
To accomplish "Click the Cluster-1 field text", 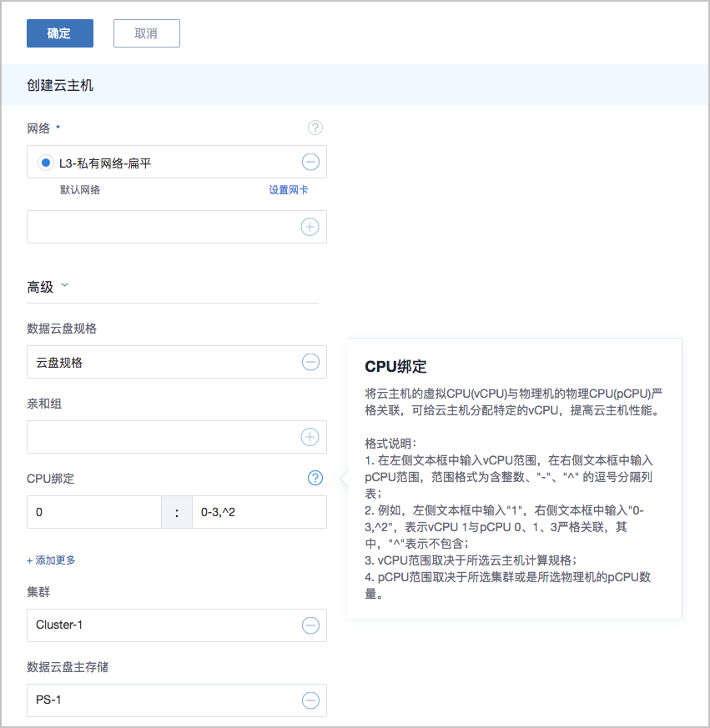I will [59, 625].
